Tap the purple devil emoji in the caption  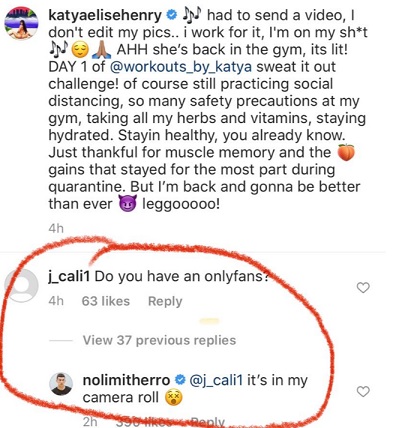[128, 204]
